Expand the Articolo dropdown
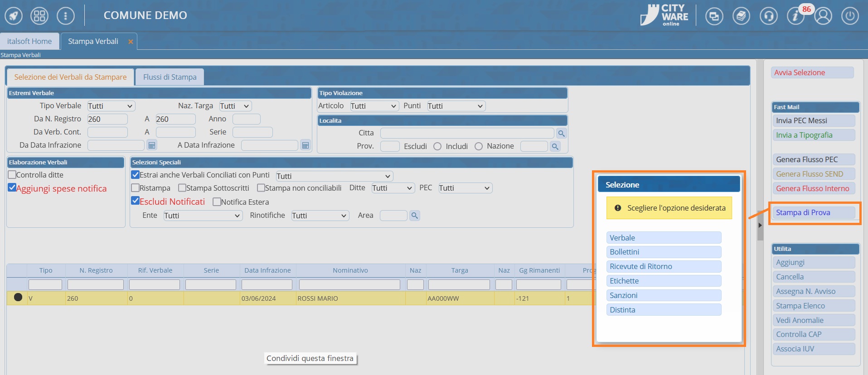This screenshot has width=868, height=375. [374, 106]
